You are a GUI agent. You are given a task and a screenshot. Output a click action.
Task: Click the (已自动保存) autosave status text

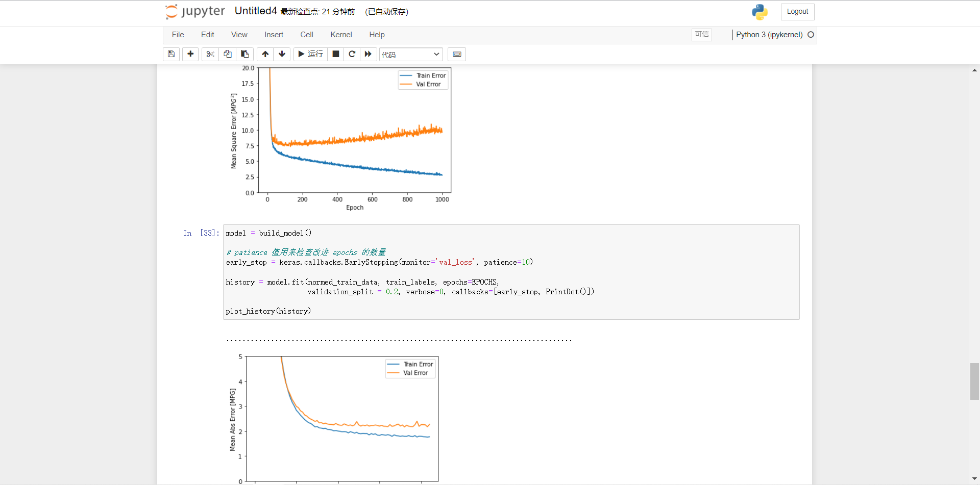[386, 11]
